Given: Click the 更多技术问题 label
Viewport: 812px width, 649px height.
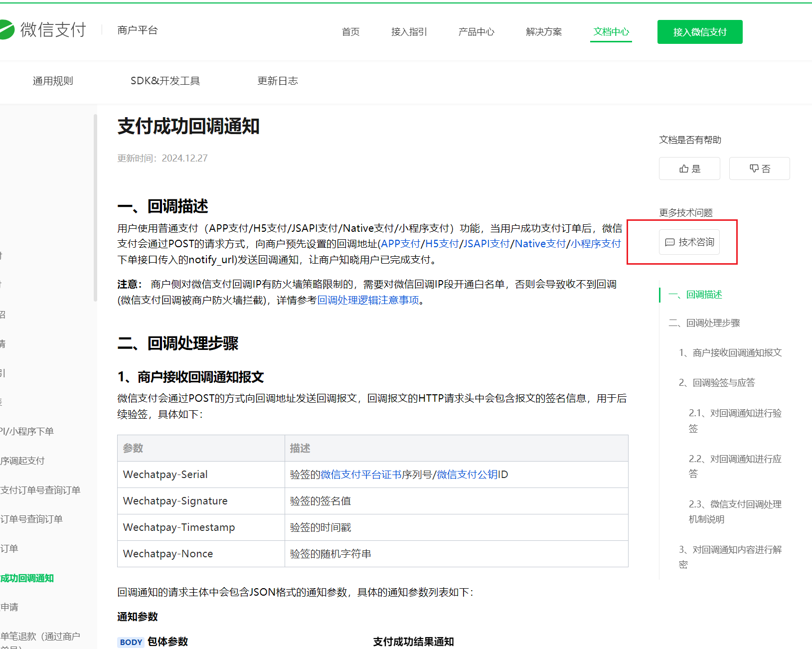Looking at the screenshot, I should (x=686, y=213).
